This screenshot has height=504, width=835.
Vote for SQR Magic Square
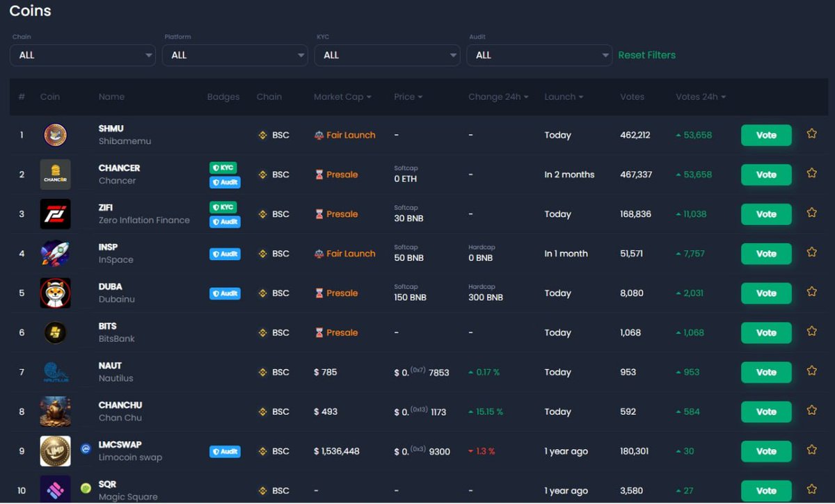tap(766, 491)
